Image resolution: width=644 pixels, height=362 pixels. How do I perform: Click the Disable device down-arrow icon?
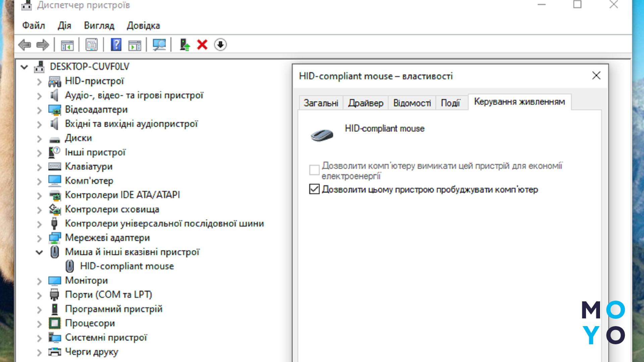tap(220, 45)
